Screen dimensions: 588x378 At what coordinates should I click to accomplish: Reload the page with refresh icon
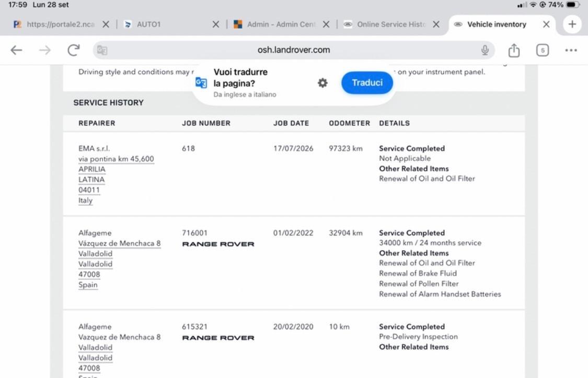click(74, 50)
